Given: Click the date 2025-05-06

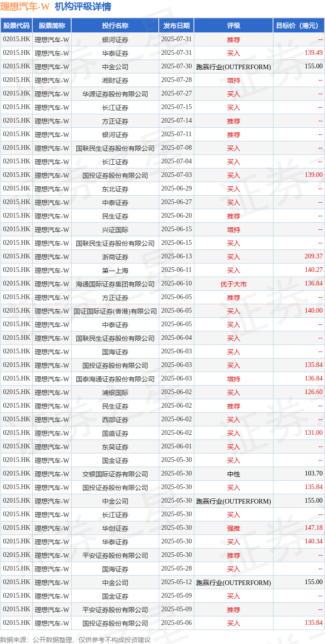Looking at the screenshot, I should coord(177,623).
